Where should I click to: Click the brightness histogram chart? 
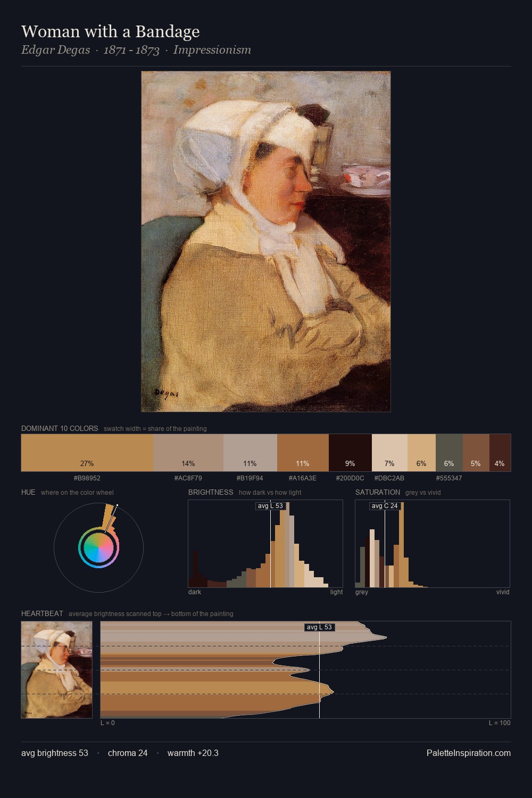click(x=265, y=544)
